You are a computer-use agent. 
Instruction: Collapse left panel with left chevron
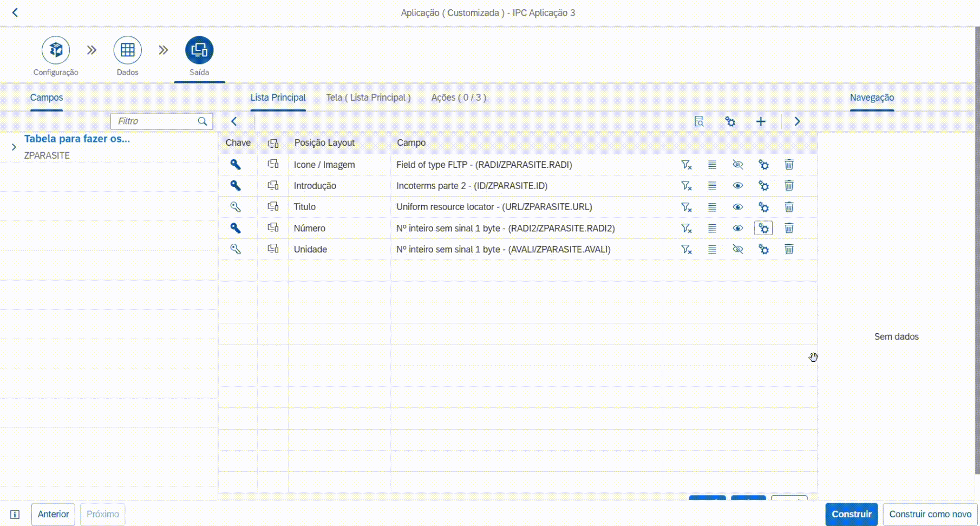[x=234, y=121]
